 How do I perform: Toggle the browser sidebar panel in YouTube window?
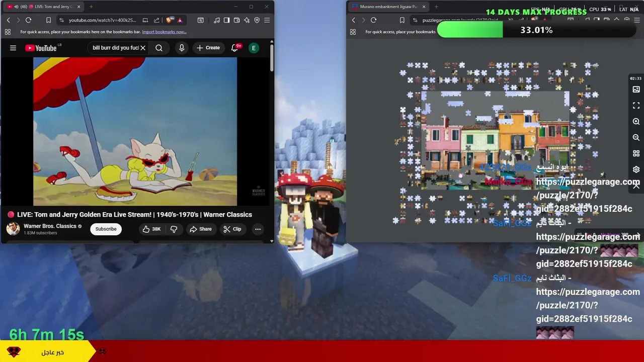226,20
